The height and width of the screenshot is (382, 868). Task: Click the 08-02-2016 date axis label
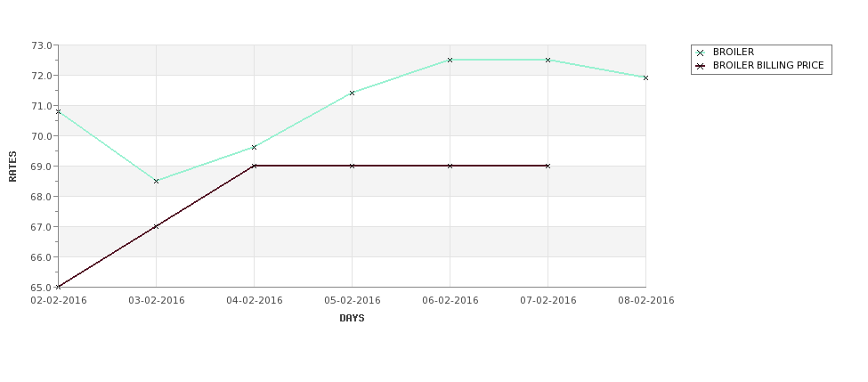[x=646, y=301]
